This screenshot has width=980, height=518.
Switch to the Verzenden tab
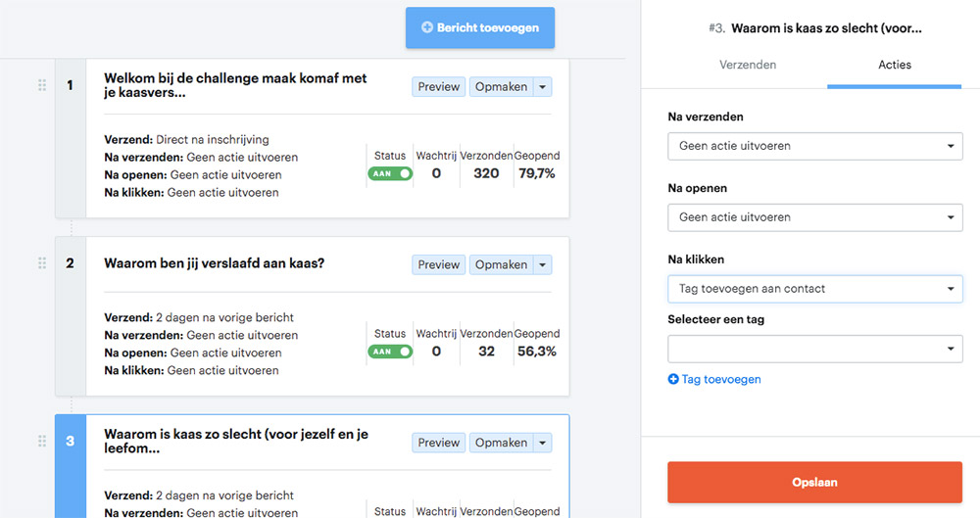click(x=748, y=65)
